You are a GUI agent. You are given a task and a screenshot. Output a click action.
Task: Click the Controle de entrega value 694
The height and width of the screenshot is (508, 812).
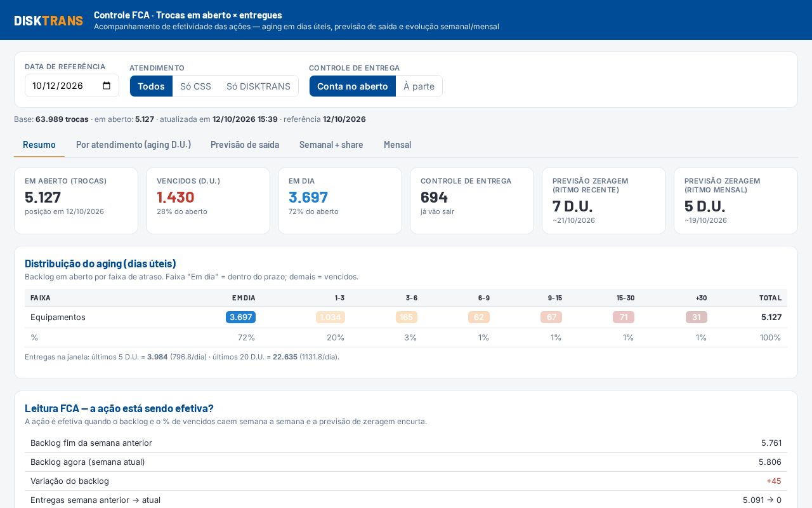(x=434, y=197)
